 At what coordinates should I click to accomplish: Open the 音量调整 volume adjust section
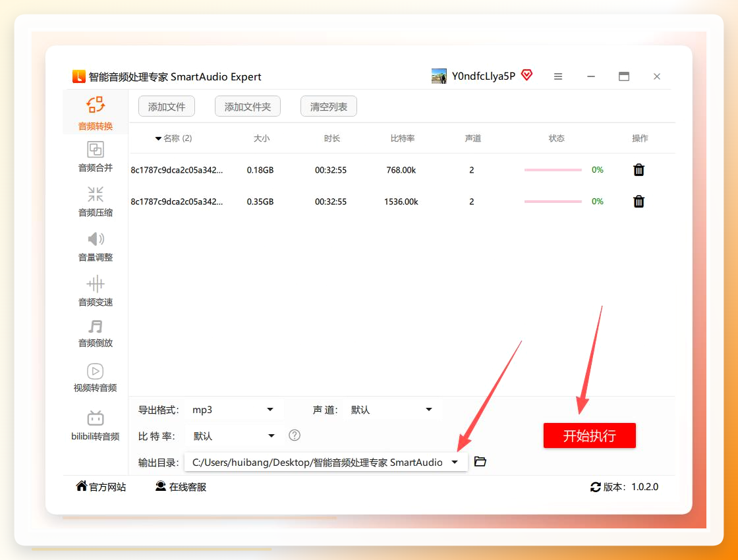coord(96,246)
